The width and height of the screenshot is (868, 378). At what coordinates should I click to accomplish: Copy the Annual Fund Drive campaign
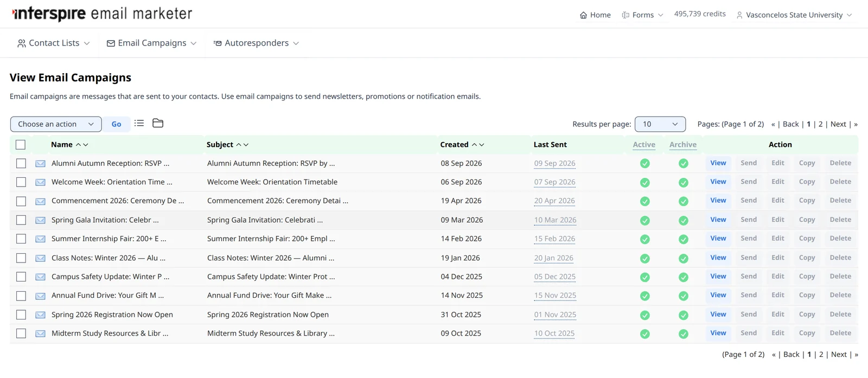click(x=807, y=295)
